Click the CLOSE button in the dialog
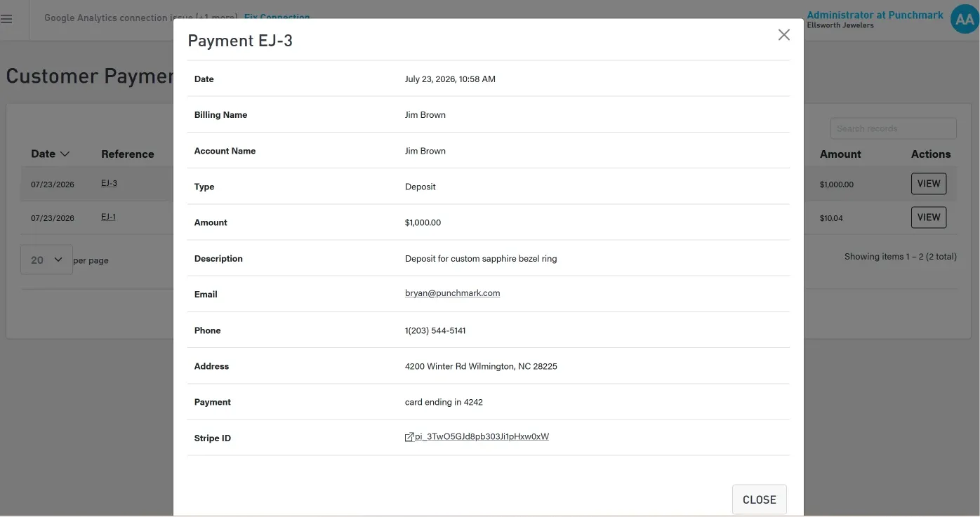Screen dimensions: 980x517 click(x=759, y=499)
